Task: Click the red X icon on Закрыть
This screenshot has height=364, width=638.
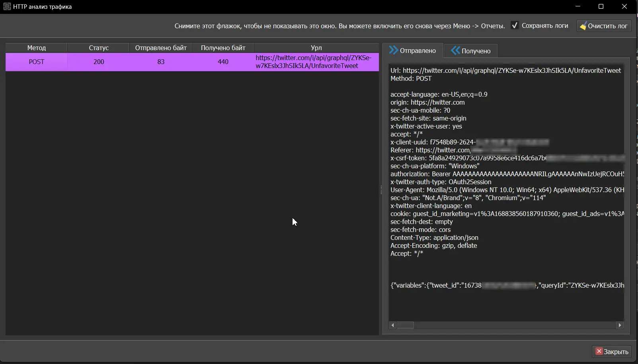Action: [599, 351]
